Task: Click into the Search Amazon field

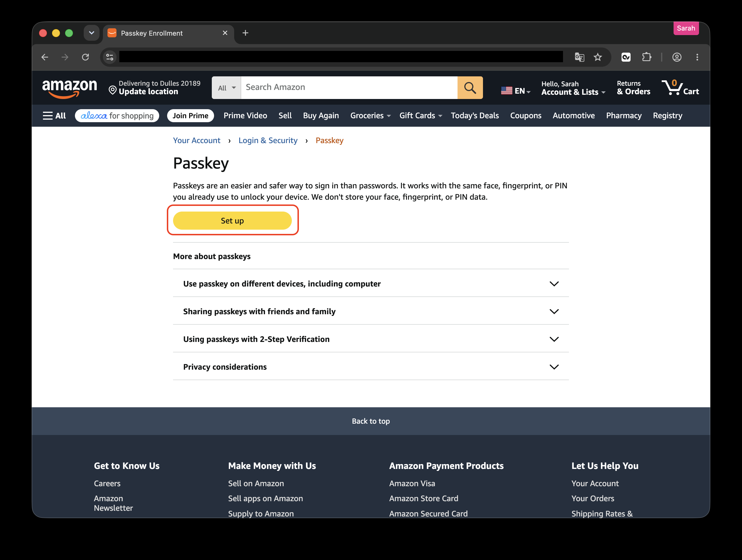Action: tap(349, 88)
